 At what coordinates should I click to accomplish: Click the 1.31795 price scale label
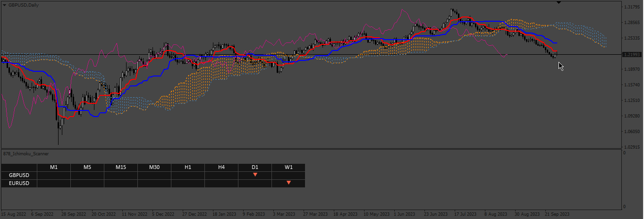click(x=632, y=7)
